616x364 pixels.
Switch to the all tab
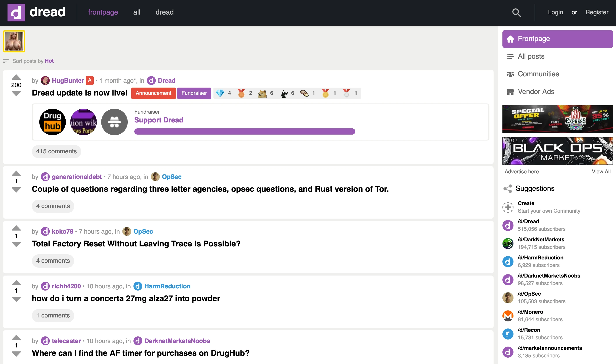click(137, 12)
